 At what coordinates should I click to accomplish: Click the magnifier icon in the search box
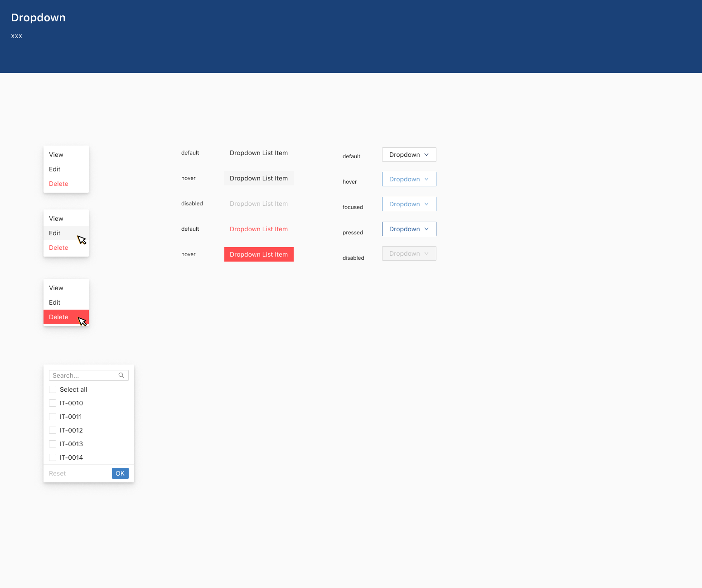click(121, 375)
